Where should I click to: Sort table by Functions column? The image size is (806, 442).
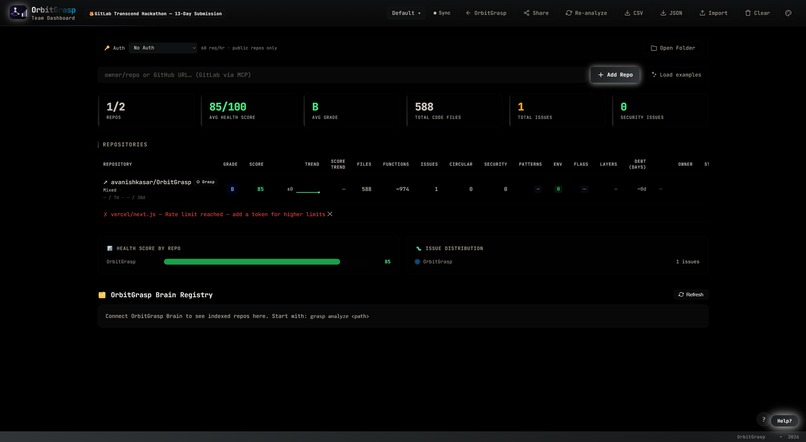click(396, 164)
